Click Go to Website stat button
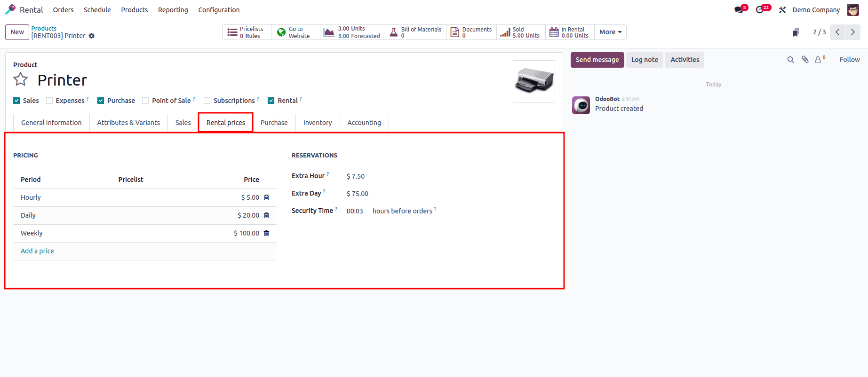 click(295, 32)
